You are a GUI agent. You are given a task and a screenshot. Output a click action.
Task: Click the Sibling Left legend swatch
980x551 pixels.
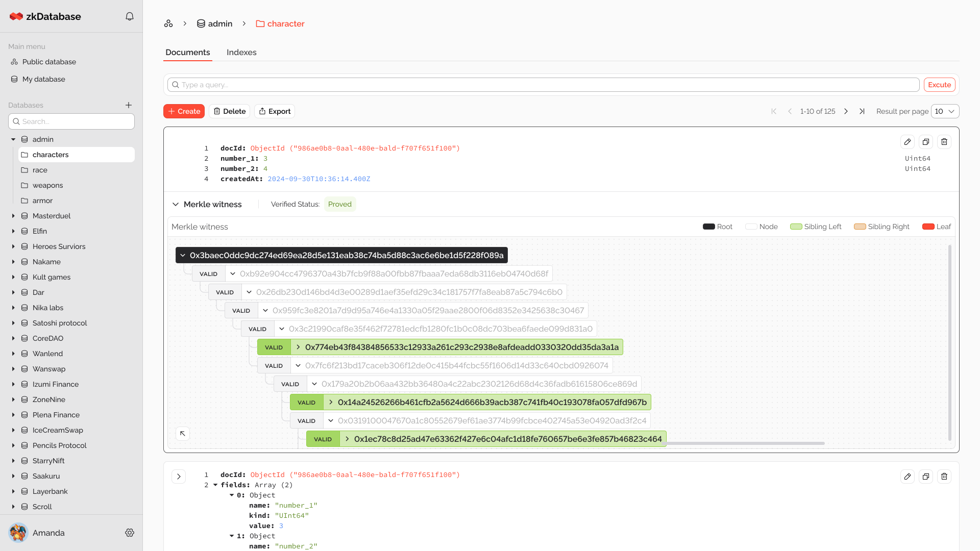tap(796, 227)
